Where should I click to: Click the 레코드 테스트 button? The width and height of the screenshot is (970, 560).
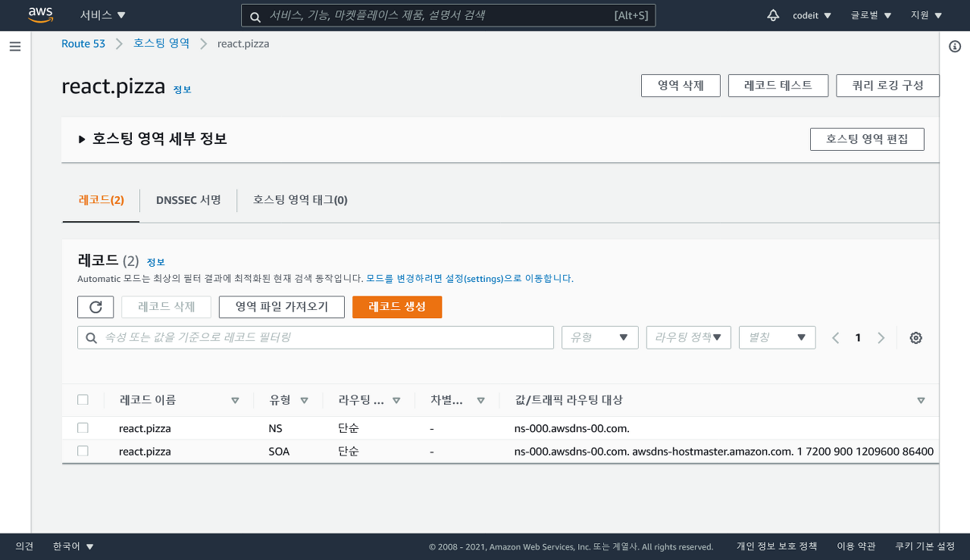click(x=778, y=86)
